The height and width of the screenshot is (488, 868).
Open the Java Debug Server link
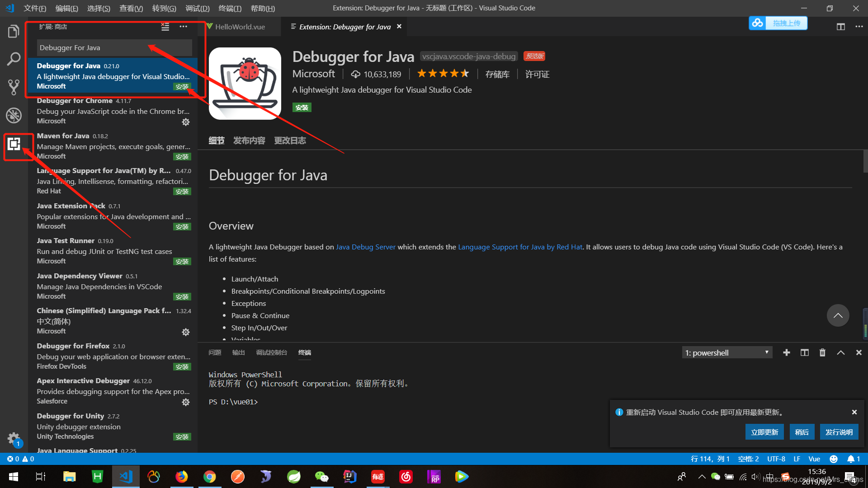365,247
